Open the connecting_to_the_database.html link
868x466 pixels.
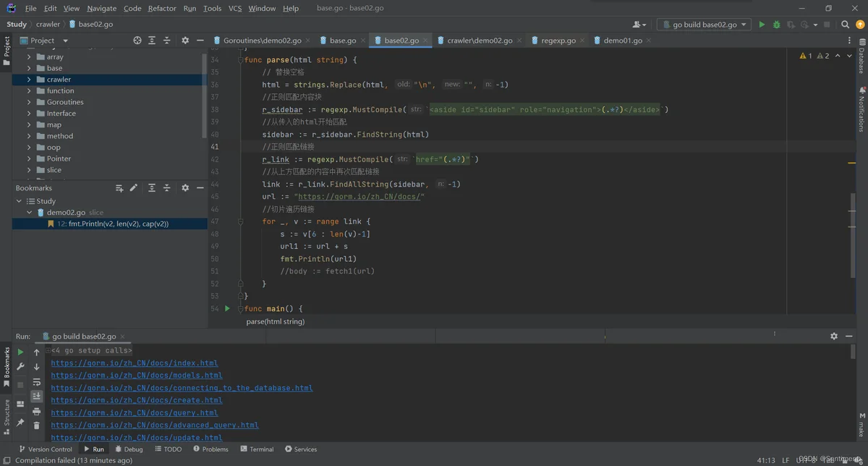click(x=182, y=388)
